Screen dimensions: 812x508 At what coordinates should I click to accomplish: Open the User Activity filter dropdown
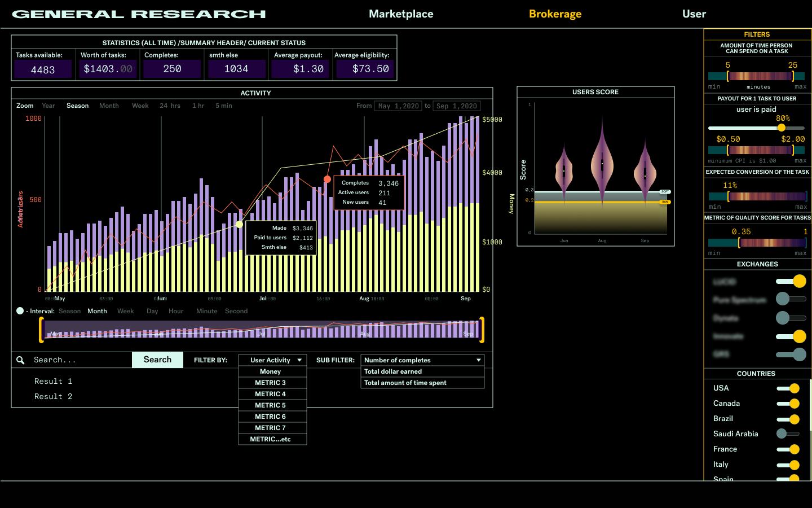272,360
